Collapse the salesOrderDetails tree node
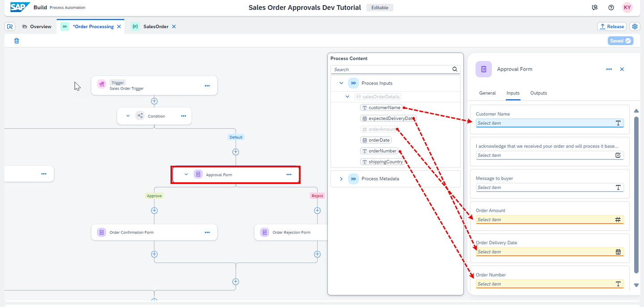Screen dimensions: 644x307 click(347, 97)
